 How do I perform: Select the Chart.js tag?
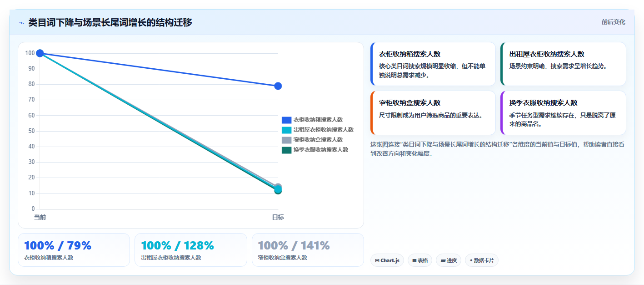[x=387, y=260]
